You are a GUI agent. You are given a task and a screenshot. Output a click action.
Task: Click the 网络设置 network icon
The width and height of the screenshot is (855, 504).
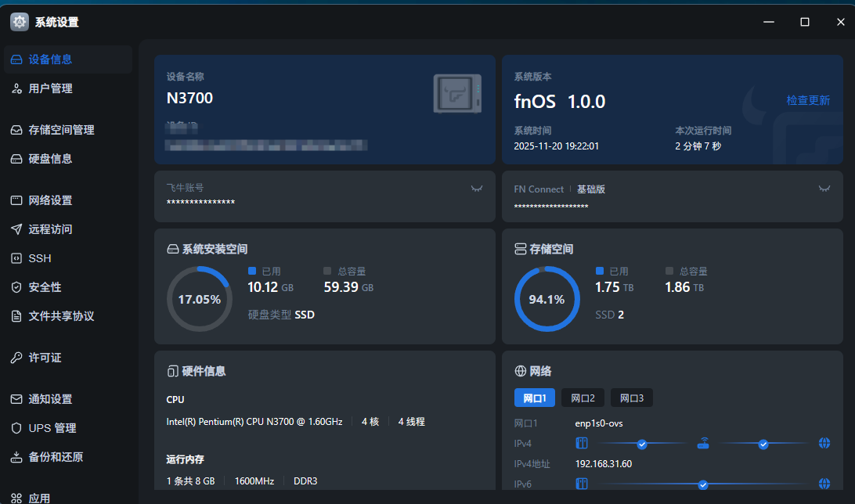pos(16,200)
